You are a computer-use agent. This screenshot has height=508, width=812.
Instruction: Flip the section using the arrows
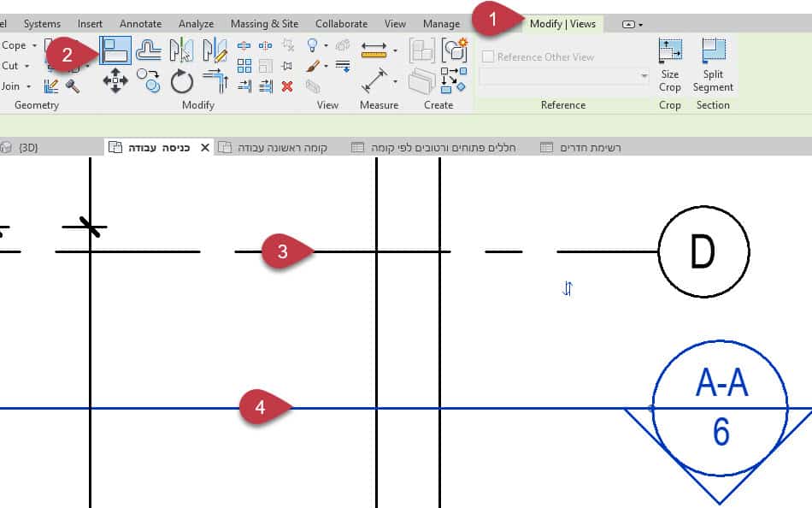pos(567,288)
